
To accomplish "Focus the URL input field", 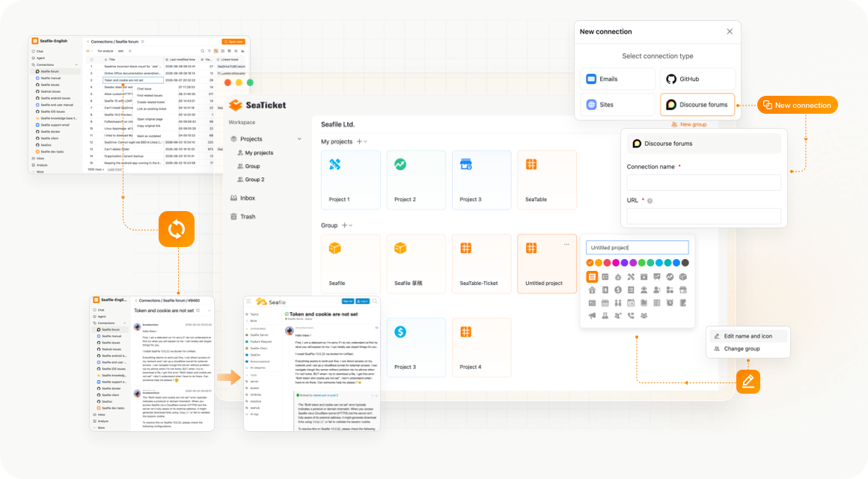I will (703, 216).
